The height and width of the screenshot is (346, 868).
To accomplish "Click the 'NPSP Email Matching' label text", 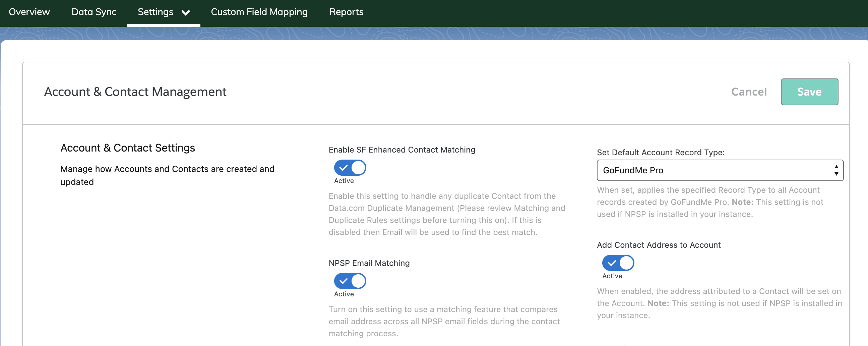I will coord(369,263).
